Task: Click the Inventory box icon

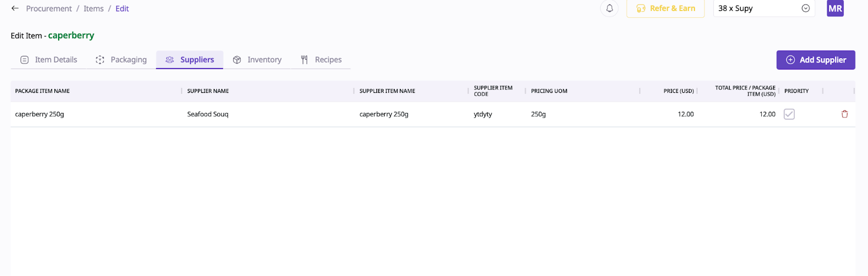Action: [237, 60]
